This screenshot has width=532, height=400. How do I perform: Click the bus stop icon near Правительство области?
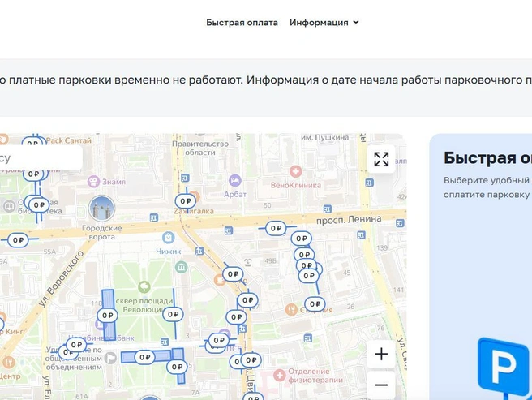(185, 178)
